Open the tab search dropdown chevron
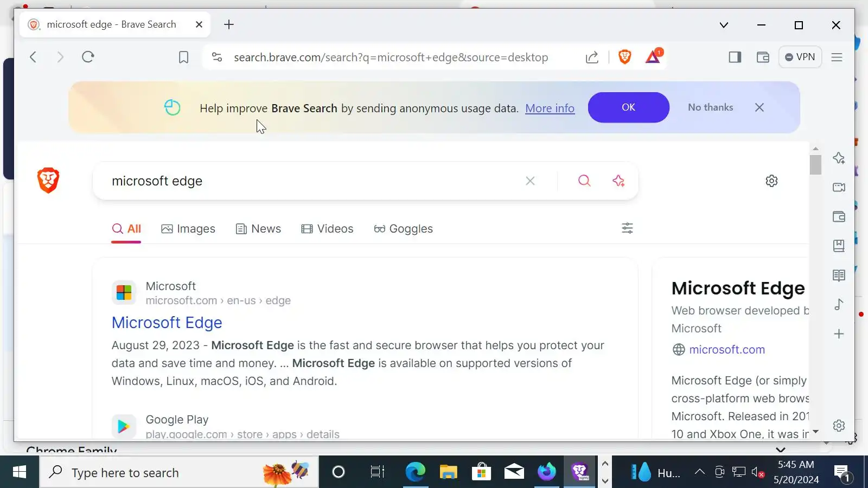Screen dimensions: 868x488 coord(724,25)
